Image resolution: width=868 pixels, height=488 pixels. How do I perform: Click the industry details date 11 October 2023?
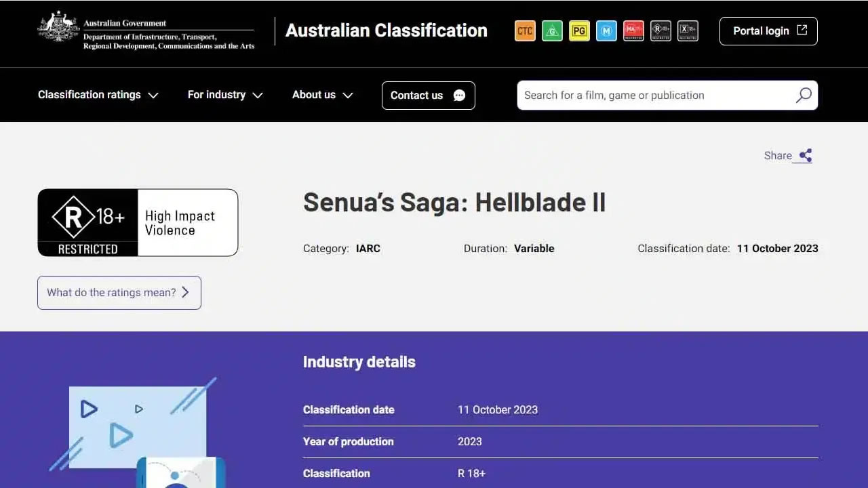[498, 409]
